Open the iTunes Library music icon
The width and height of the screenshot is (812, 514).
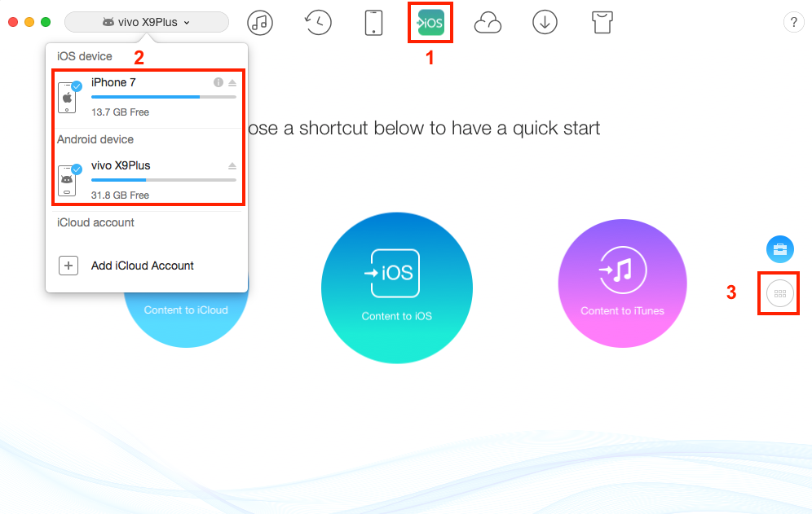[x=260, y=23]
